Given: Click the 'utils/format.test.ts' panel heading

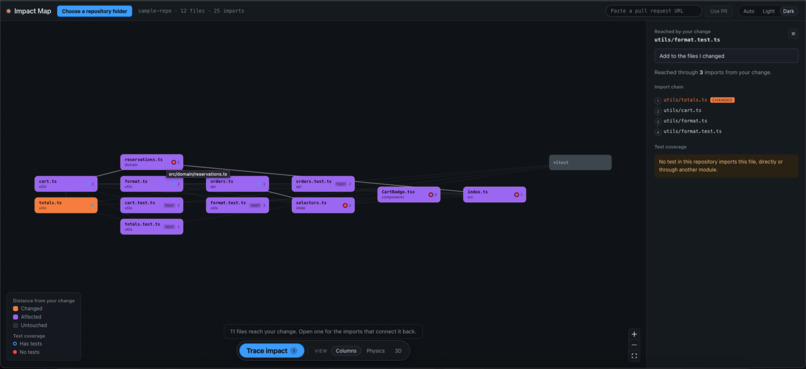Looking at the screenshot, I should click(x=687, y=40).
